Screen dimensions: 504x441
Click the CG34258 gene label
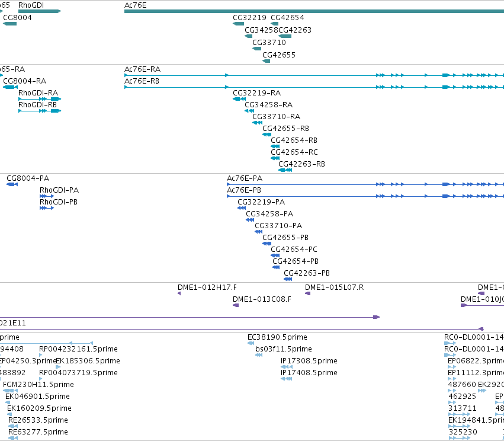coord(261,30)
